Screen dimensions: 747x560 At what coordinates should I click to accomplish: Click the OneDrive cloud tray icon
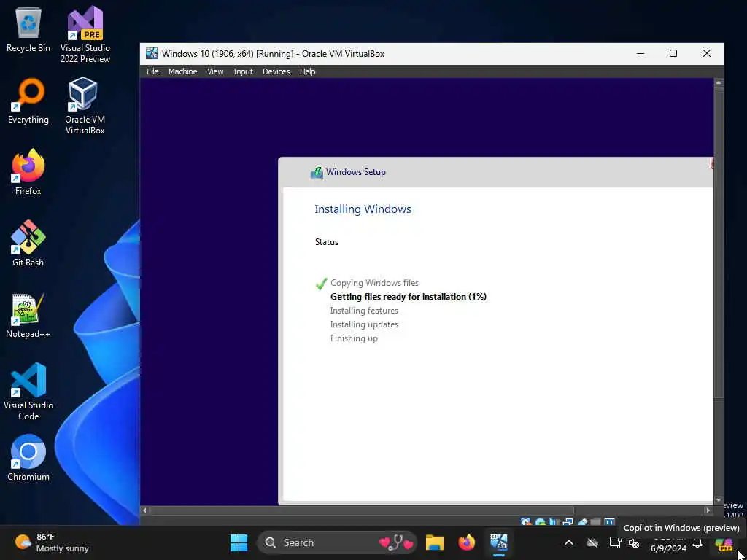592,542
